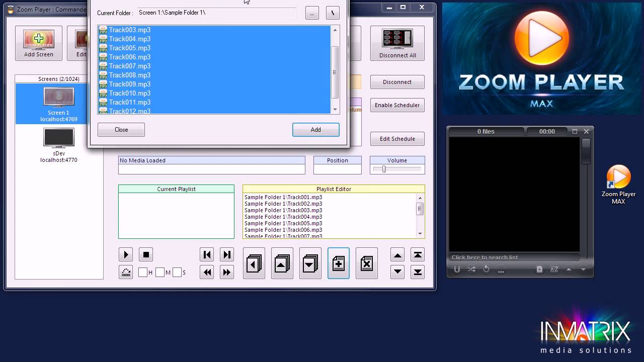Click the Edit Schedule button
Viewport: 644px width, 362px height.
point(397,139)
